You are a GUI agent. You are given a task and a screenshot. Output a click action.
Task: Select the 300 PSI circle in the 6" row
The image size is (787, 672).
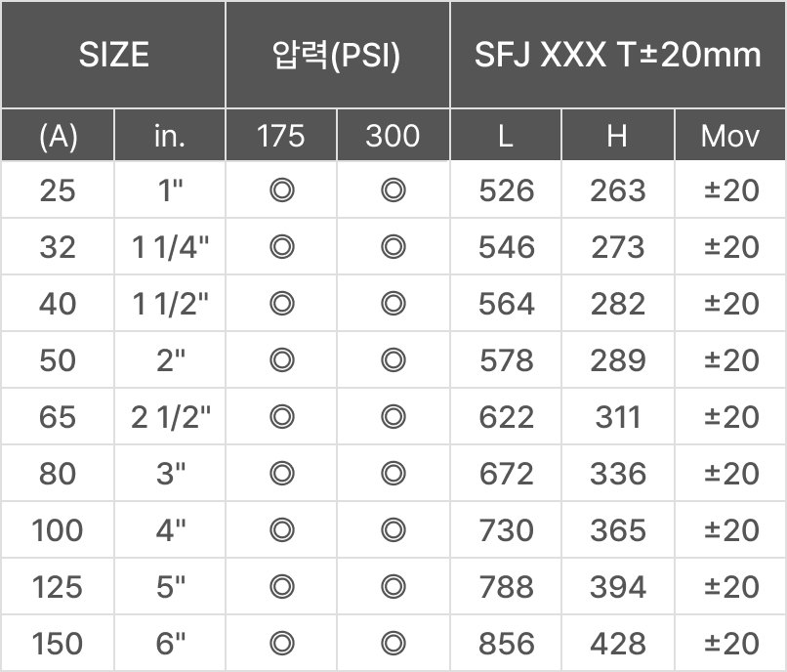pos(393,644)
